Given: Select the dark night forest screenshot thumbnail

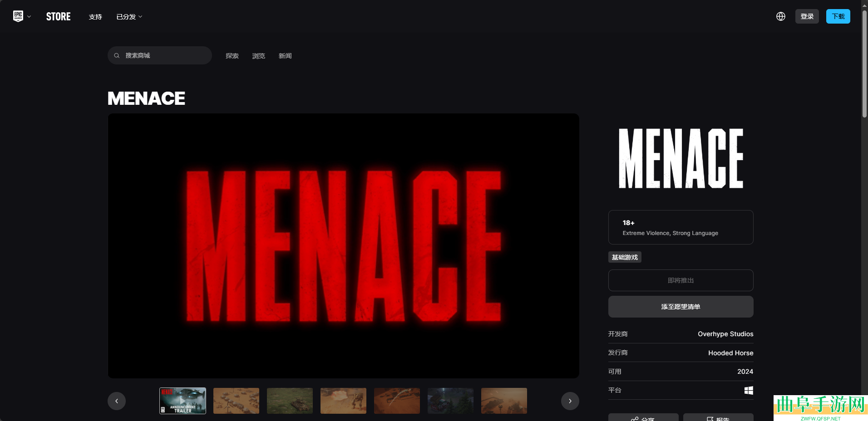Looking at the screenshot, I should pyautogui.click(x=450, y=401).
